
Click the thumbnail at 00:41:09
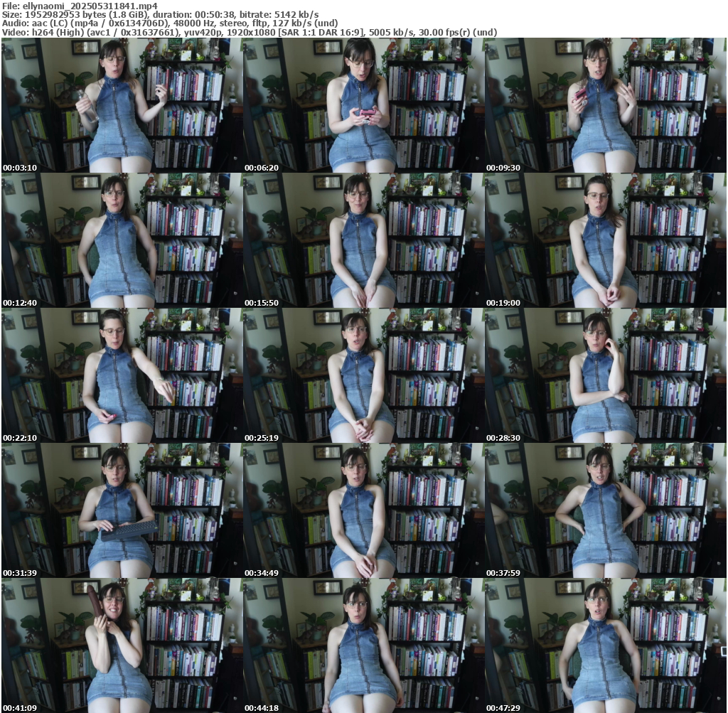coord(122,645)
